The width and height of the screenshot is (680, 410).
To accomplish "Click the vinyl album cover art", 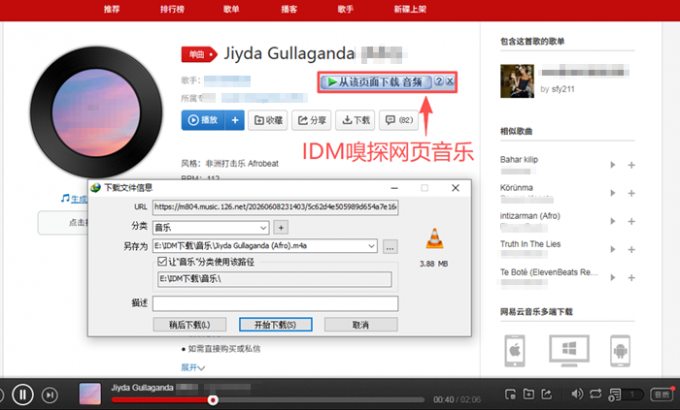I will point(96,112).
